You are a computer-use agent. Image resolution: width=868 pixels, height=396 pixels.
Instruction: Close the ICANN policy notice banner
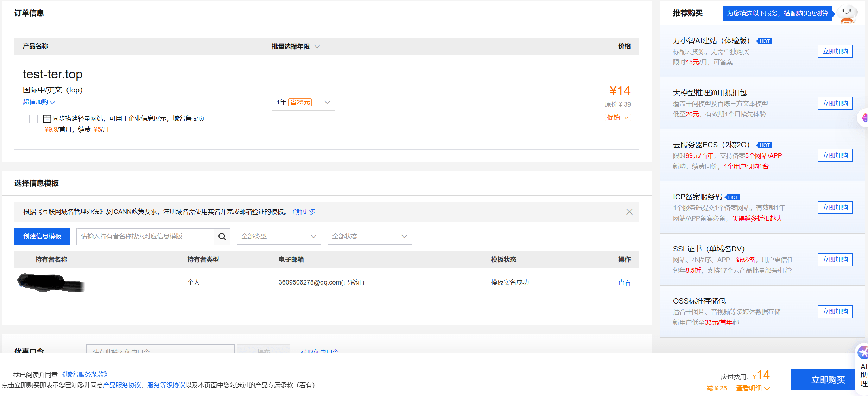[x=629, y=212]
